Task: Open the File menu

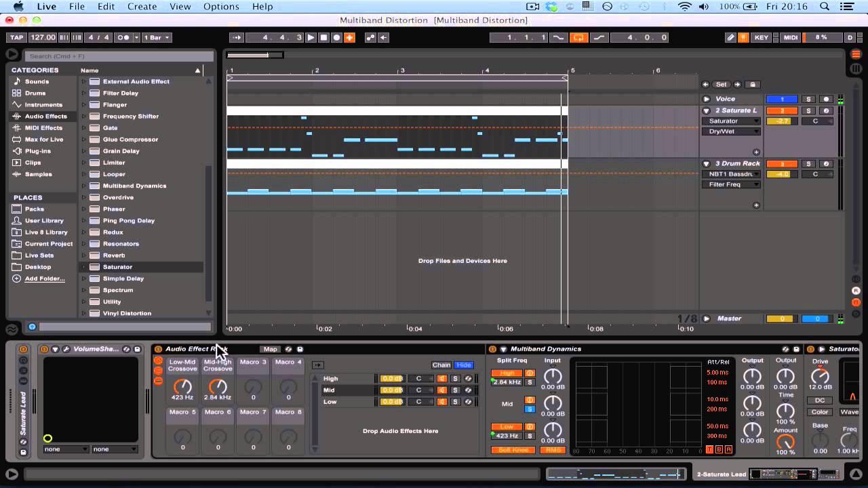Action: (77, 6)
